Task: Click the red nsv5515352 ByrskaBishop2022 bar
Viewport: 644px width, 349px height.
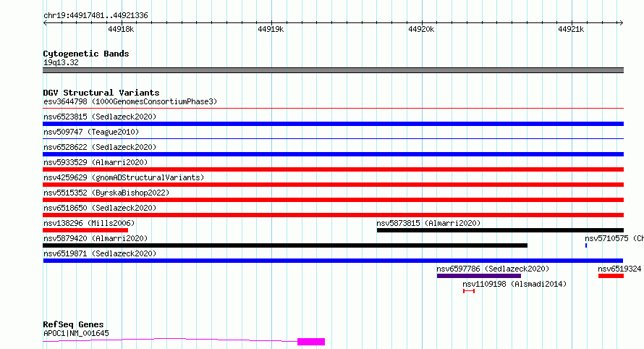Action: pyautogui.click(x=333, y=200)
